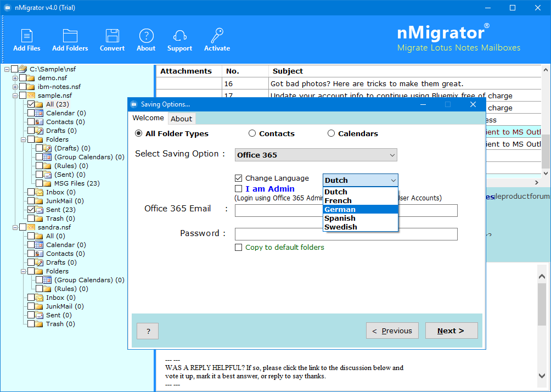Click the message preview vertical scrollbar

tap(542, 304)
